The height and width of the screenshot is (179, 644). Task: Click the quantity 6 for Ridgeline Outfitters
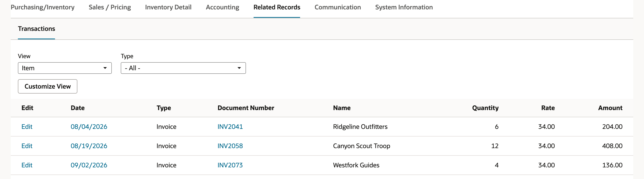tap(496, 127)
